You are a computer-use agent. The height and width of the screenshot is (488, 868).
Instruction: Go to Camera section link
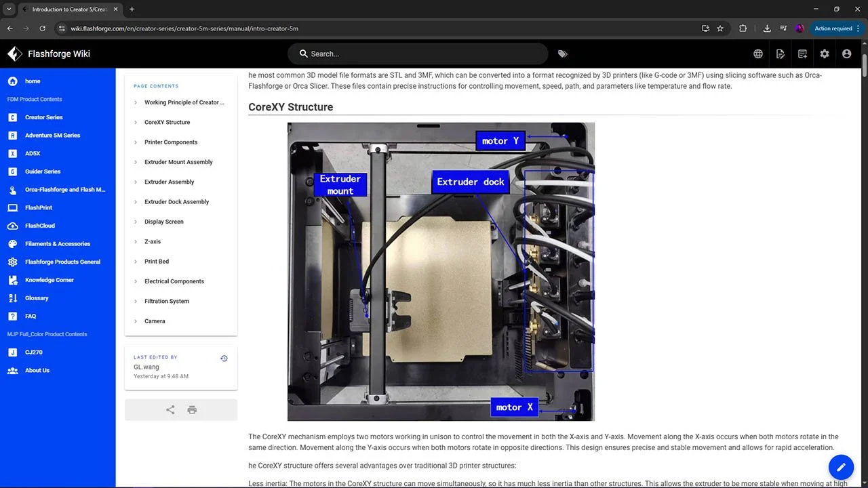coord(155,321)
